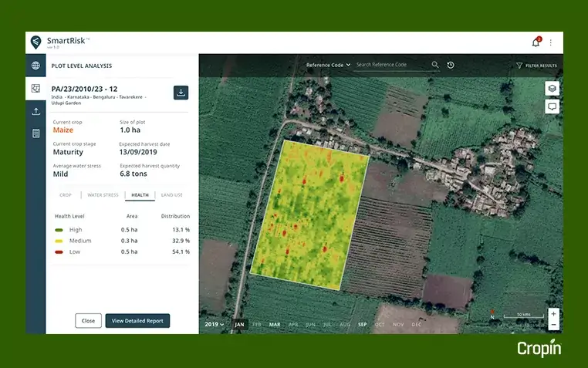The image size is (588, 368).
Task: Switch to the Land Use tab
Action: 172,195
